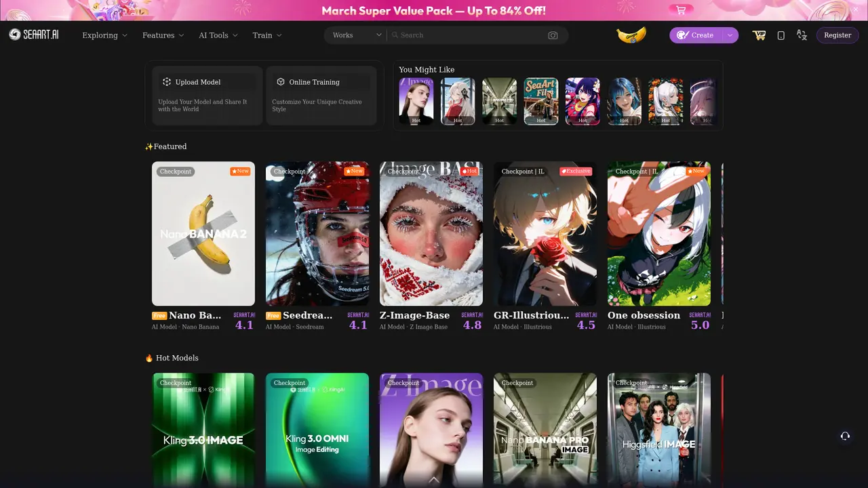Click the Hot badge on Z-Image-Base card
The height and width of the screenshot is (488, 868).
click(x=469, y=171)
